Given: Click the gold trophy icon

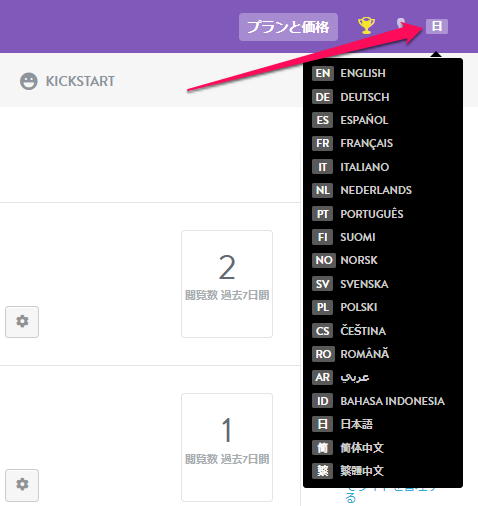Looking at the screenshot, I should pos(366,26).
